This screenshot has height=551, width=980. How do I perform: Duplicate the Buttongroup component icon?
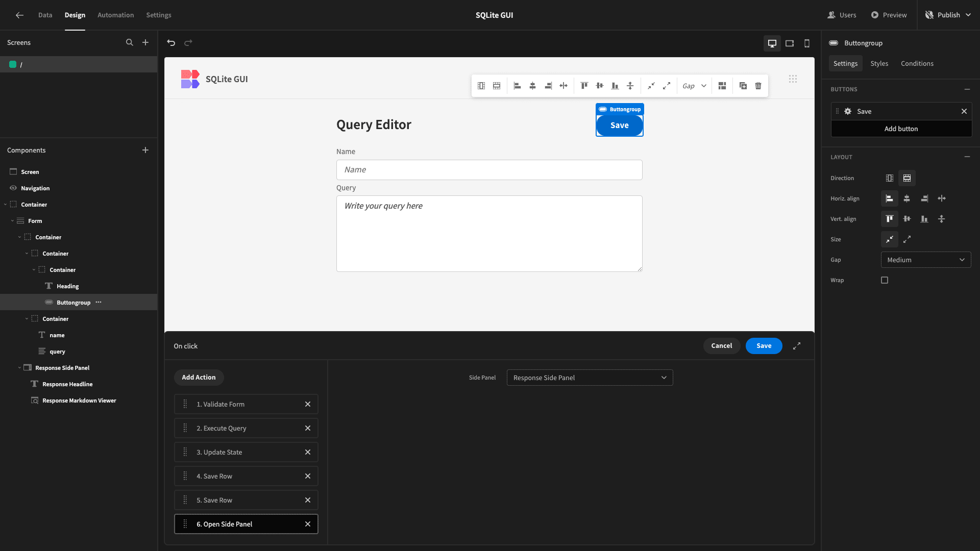pos(743,86)
